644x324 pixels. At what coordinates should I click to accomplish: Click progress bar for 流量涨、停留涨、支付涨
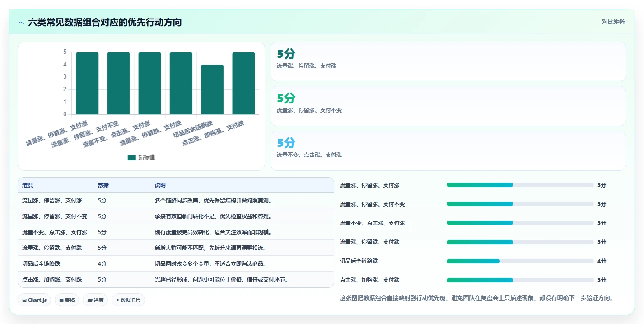520,185
